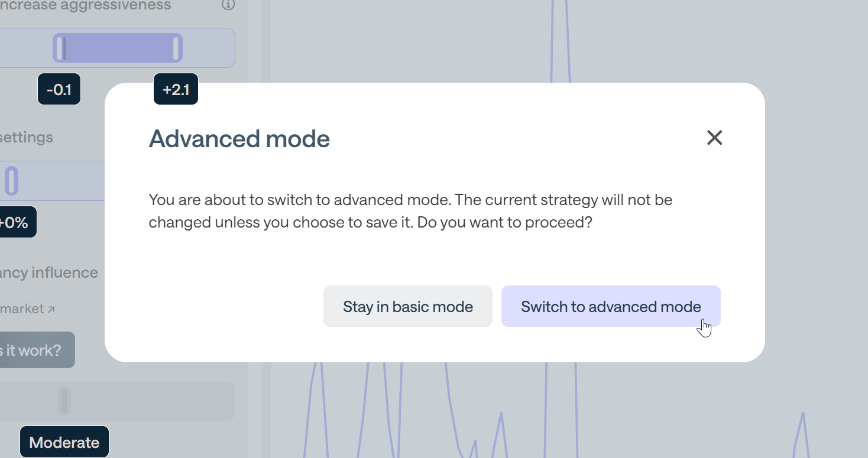
Task: Click the dialog message about switching modes
Action: (x=410, y=211)
